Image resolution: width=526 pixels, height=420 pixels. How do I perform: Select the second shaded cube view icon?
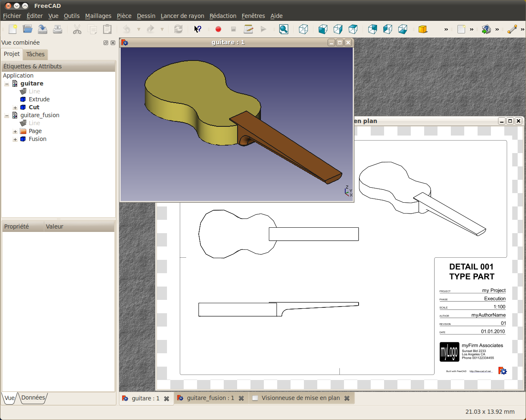(338, 29)
